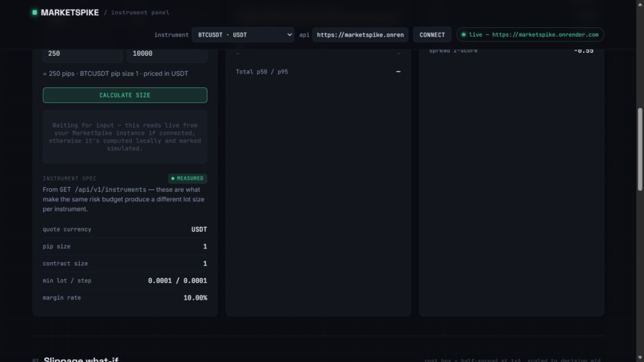Click the page vertical scrollbar thumb
Screen dimensions: 644x362
[640, 149]
